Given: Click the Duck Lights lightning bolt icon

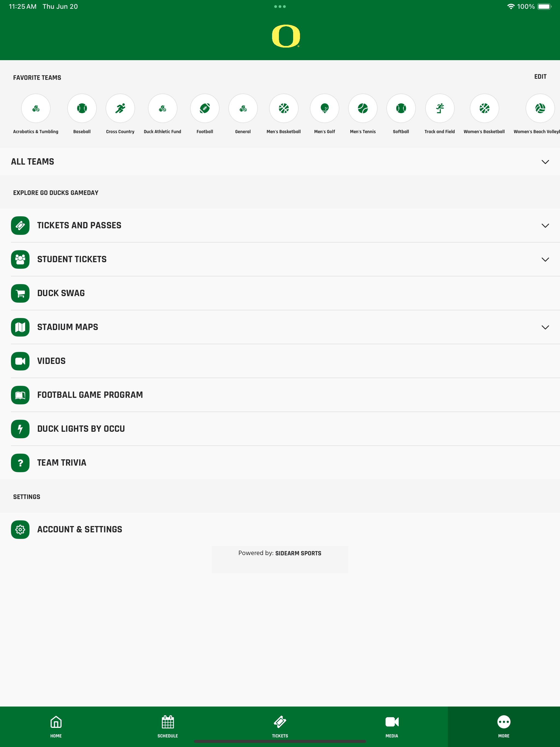Looking at the screenshot, I should click(x=20, y=429).
